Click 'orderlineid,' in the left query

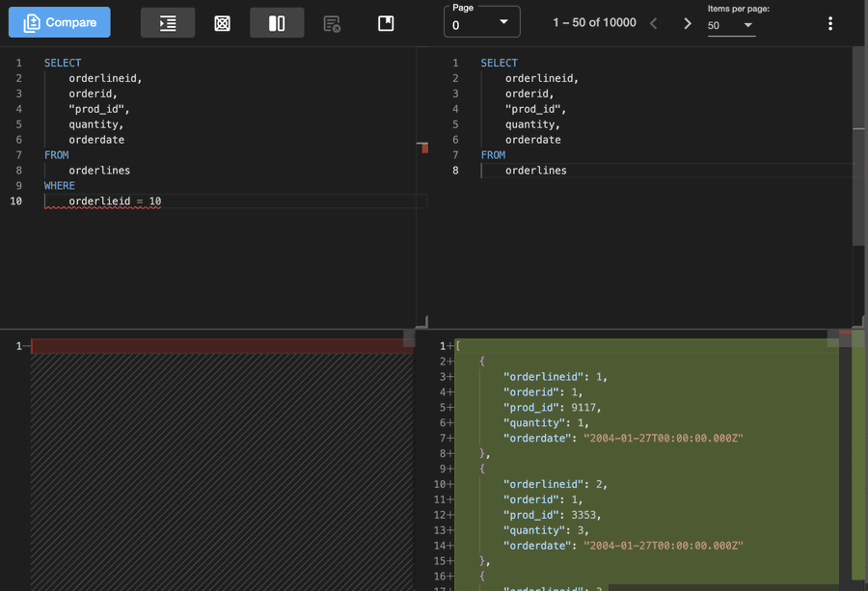coord(105,78)
